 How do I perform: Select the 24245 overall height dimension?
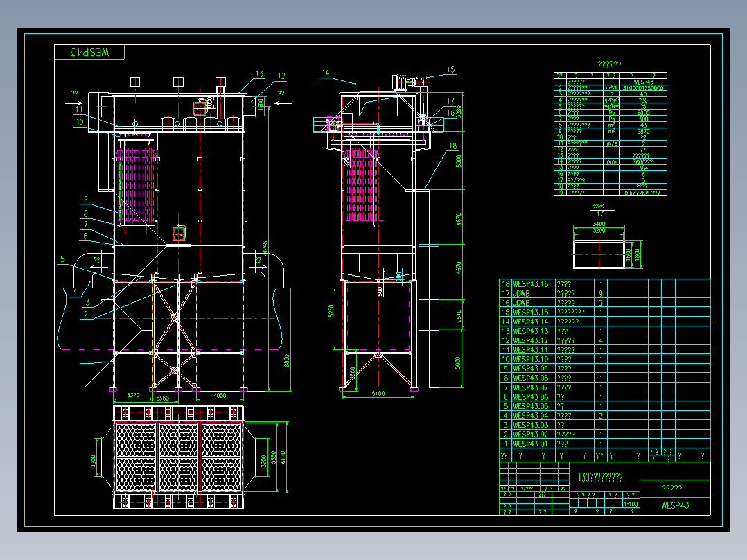click(x=265, y=250)
